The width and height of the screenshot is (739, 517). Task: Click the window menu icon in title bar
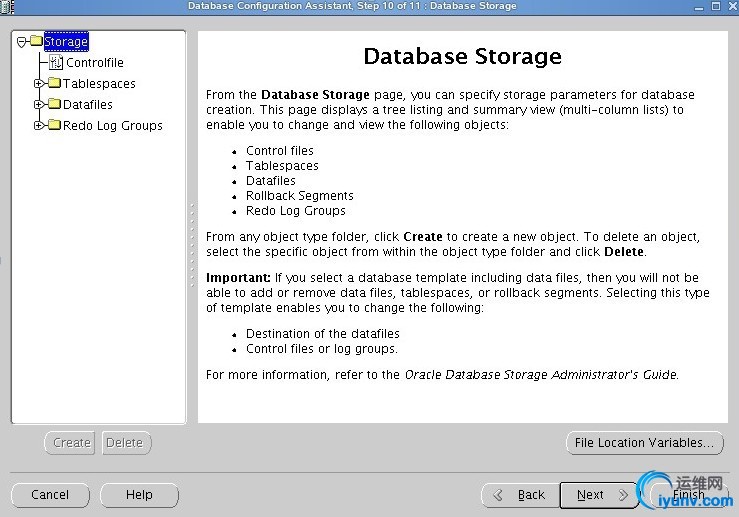click(7, 6)
